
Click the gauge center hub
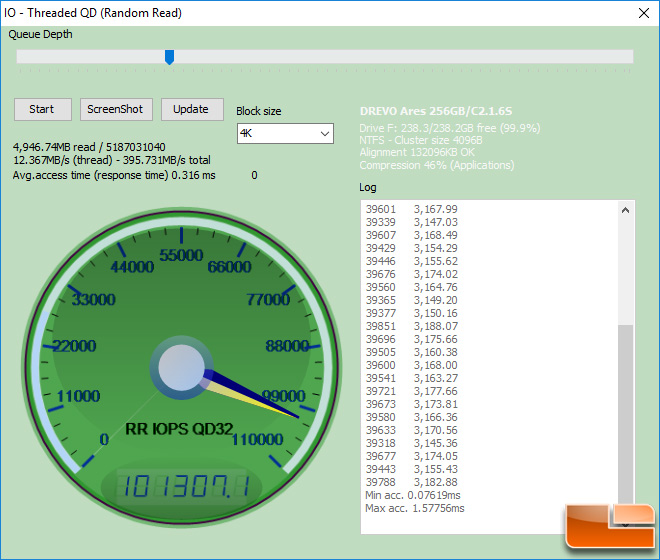coord(181,367)
